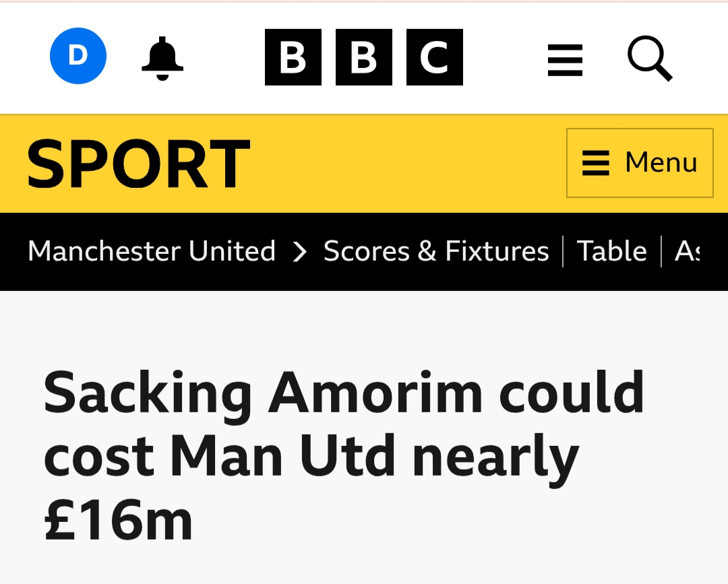Switch to Scores & Fixtures

[x=436, y=251]
